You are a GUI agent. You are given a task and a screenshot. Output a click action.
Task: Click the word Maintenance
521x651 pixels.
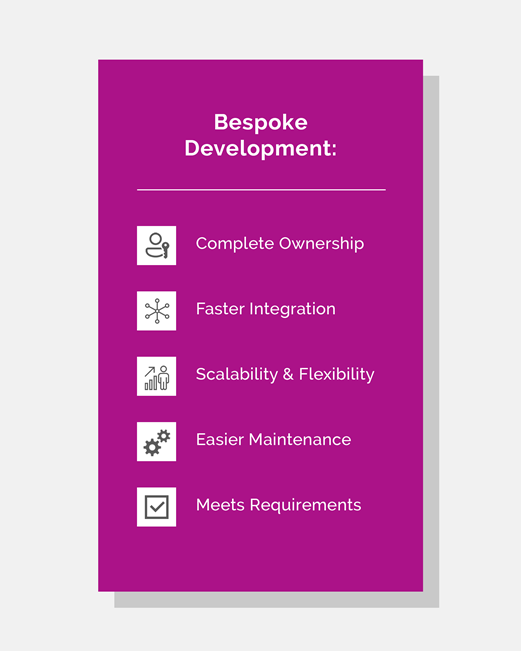[300, 440]
